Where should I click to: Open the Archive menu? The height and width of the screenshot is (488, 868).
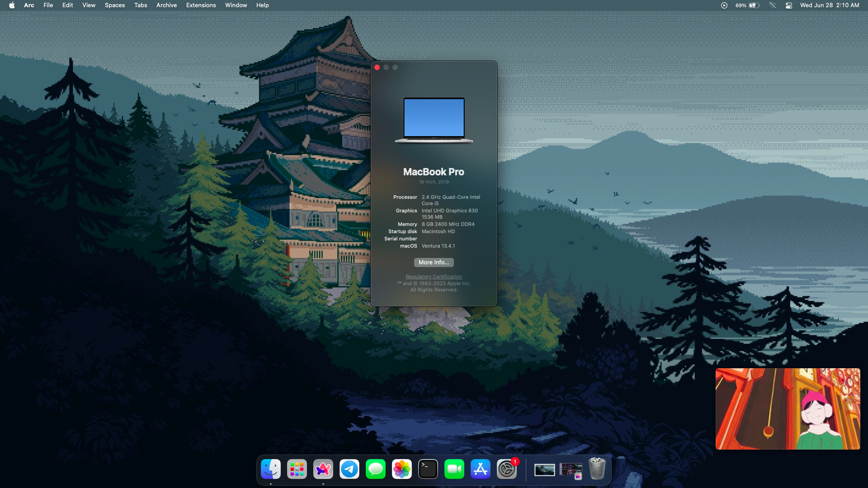pyautogui.click(x=167, y=5)
